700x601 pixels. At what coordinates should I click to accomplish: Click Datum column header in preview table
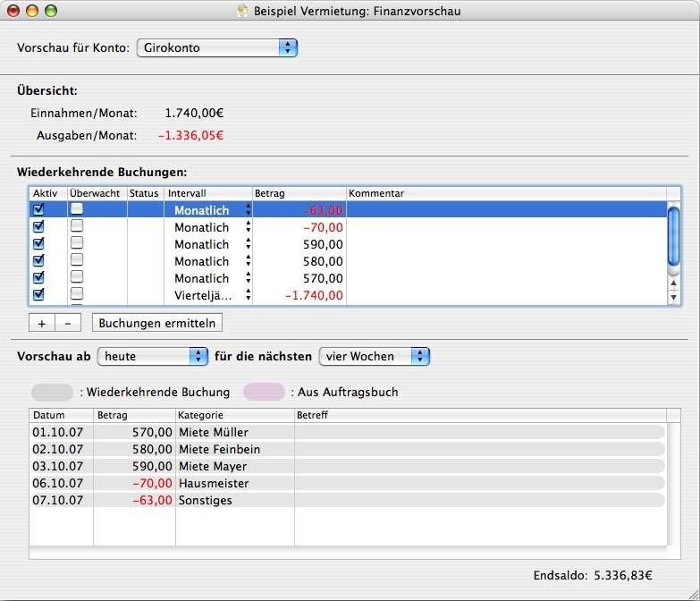coord(61,415)
